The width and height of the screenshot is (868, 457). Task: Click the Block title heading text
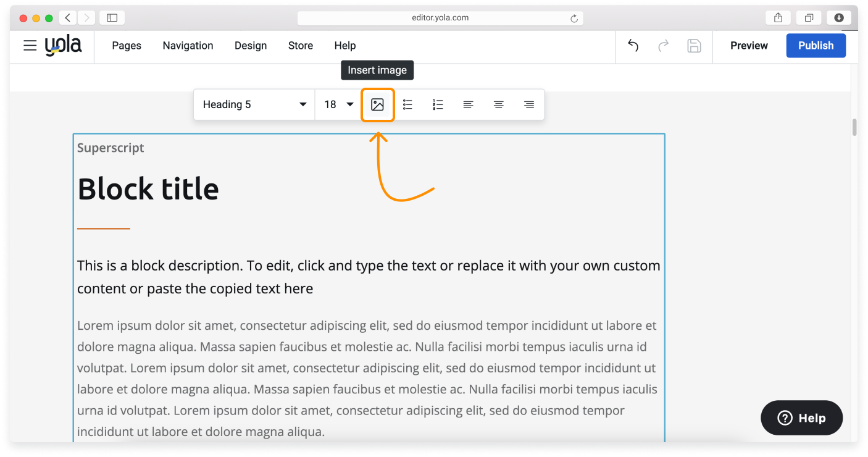(x=148, y=189)
